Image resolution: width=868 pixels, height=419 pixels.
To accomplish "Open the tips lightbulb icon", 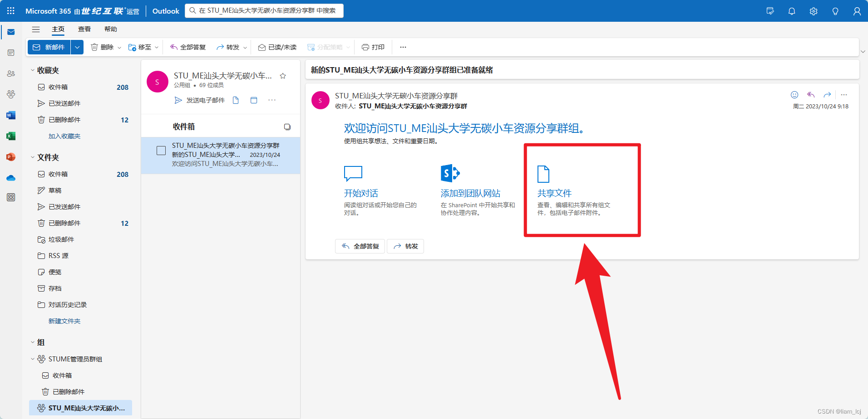I will [x=835, y=11].
